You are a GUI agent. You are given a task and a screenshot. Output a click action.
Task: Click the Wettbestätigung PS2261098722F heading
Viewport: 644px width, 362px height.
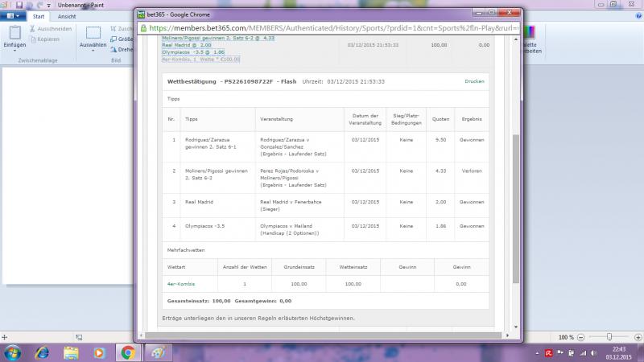tap(232, 81)
